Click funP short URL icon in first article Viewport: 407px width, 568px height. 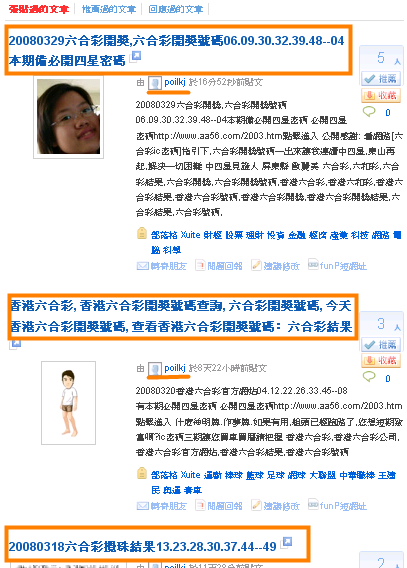coord(313,264)
